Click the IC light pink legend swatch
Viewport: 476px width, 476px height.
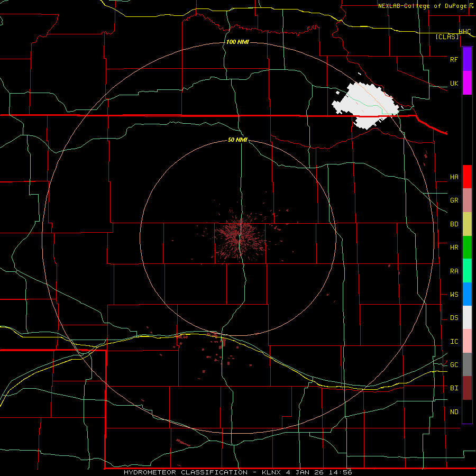(x=467, y=341)
